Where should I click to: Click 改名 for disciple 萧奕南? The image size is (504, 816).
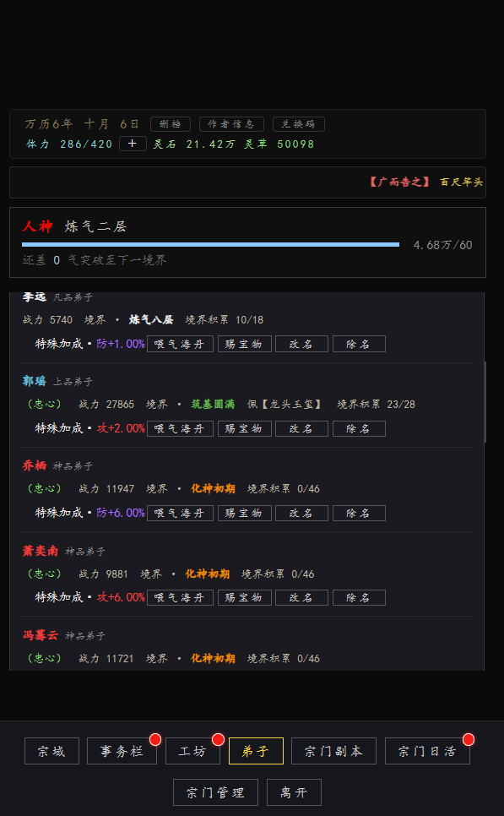point(301,597)
